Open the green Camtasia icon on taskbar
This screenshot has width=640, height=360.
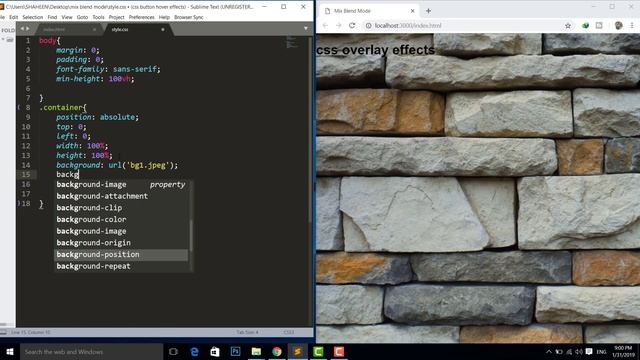(x=318, y=351)
